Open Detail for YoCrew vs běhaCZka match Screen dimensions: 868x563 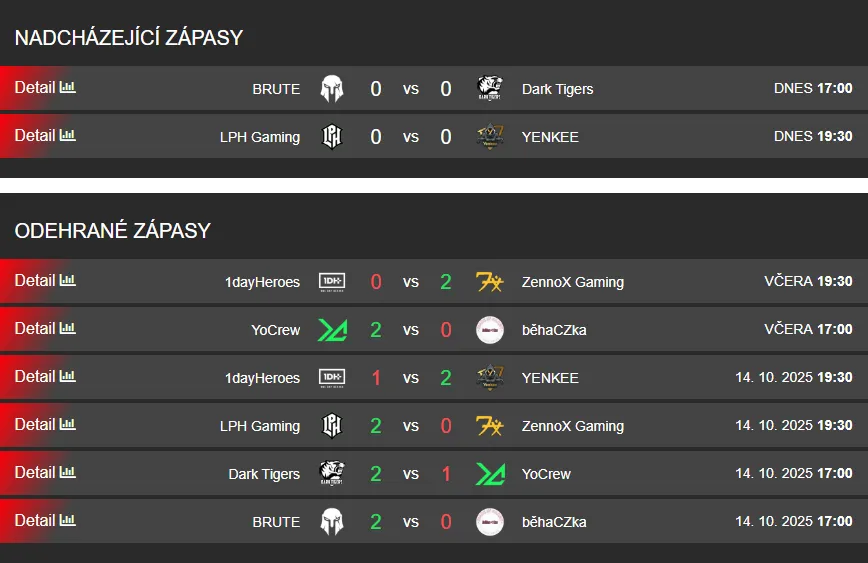coord(35,329)
